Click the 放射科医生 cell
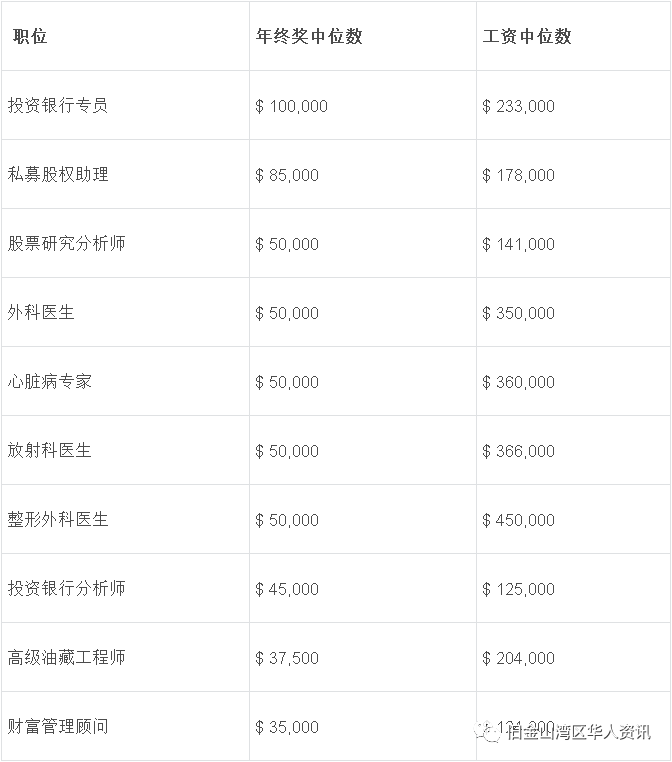Screen dimensions: 672x762 click(50, 450)
